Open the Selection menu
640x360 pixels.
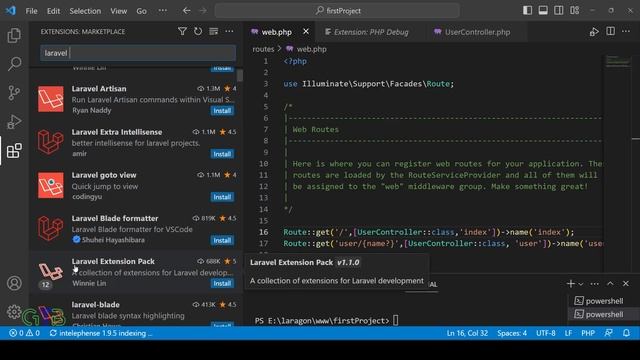[x=85, y=11]
